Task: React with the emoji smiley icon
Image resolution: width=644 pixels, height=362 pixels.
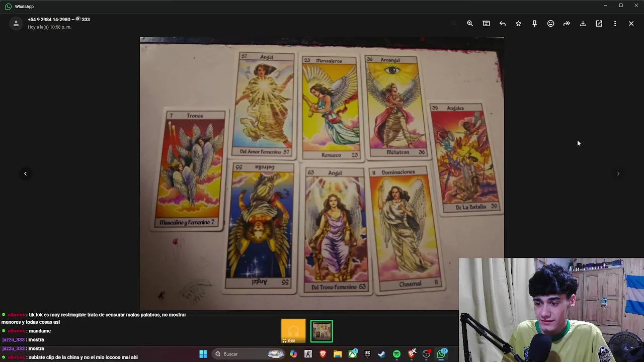Action: [x=550, y=24]
